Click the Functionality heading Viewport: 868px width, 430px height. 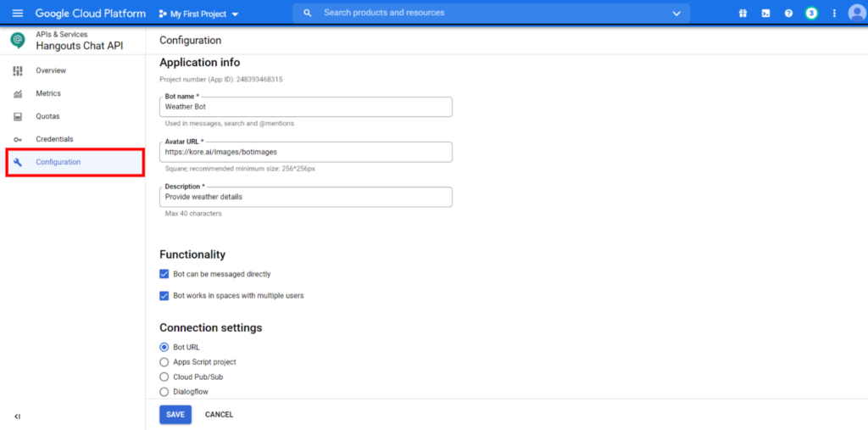(x=192, y=254)
